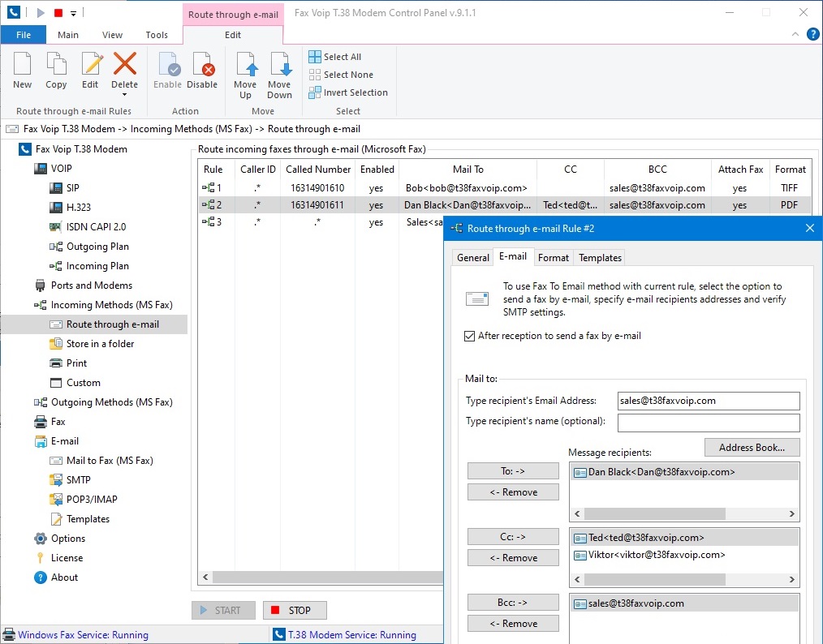Open Outgoing Plan tree item
The height and width of the screenshot is (644, 823).
point(89,247)
